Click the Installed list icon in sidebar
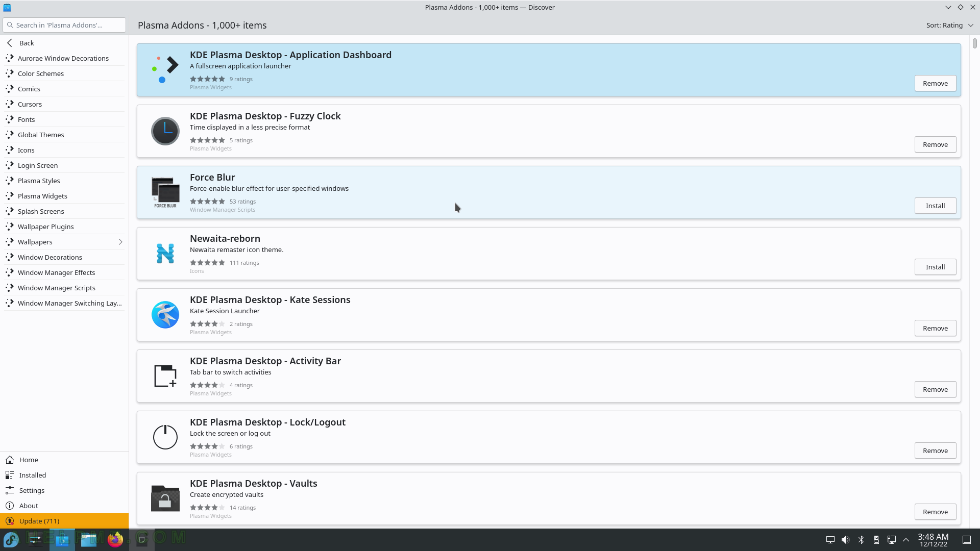Image resolution: width=980 pixels, height=551 pixels. click(x=10, y=475)
